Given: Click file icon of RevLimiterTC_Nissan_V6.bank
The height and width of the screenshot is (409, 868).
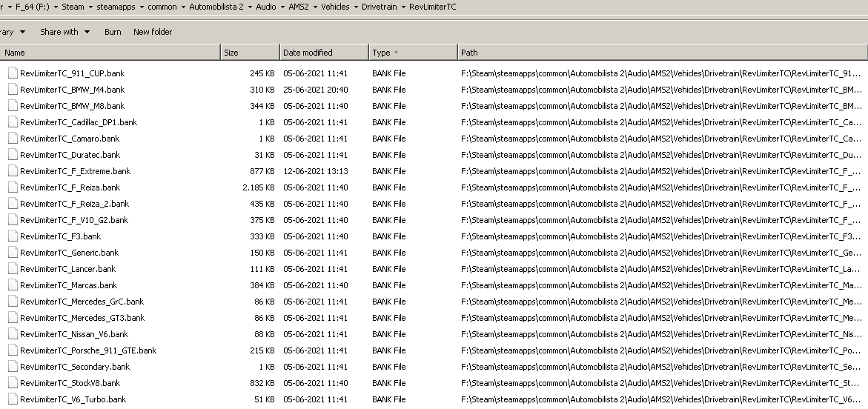Looking at the screenshot, I should pyautogui.click(x=13, y=334).
